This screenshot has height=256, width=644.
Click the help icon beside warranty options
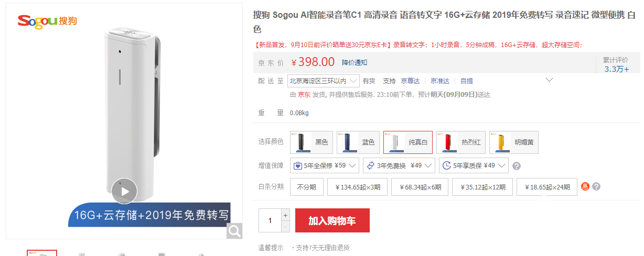click(x=517, y=166)
